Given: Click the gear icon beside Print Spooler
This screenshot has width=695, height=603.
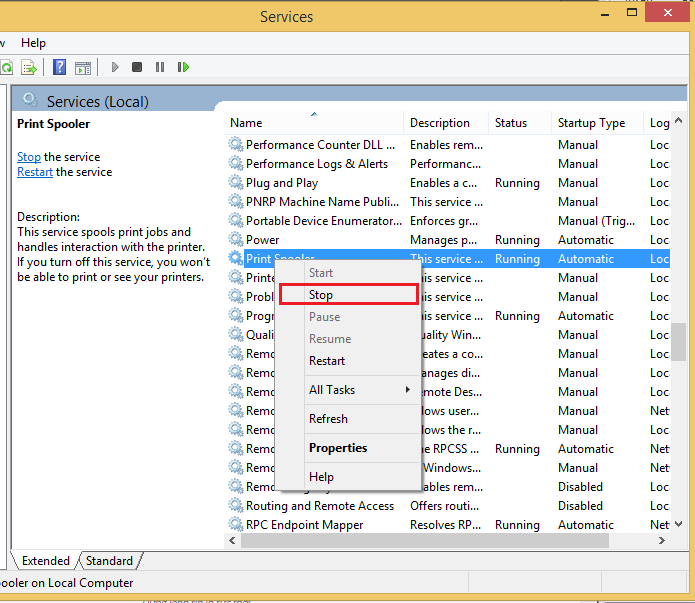Looking at the screenshot, I should coord(236,258).
